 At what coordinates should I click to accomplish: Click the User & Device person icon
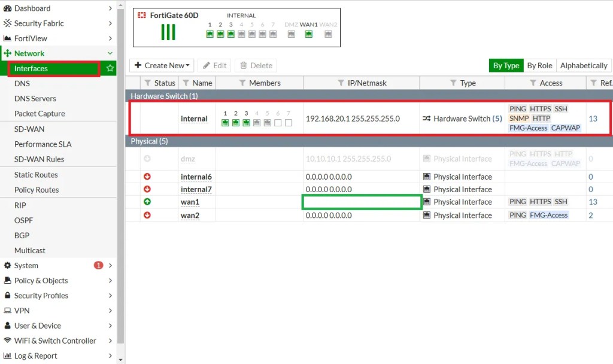point(7,325)
